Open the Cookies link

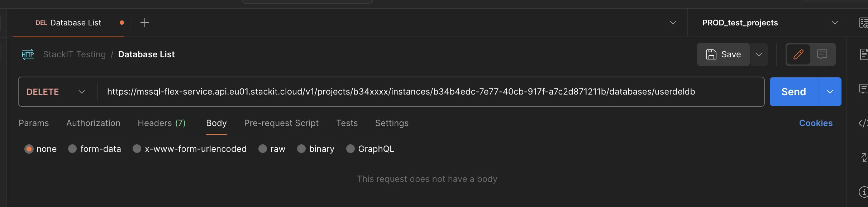click(816, 123)
